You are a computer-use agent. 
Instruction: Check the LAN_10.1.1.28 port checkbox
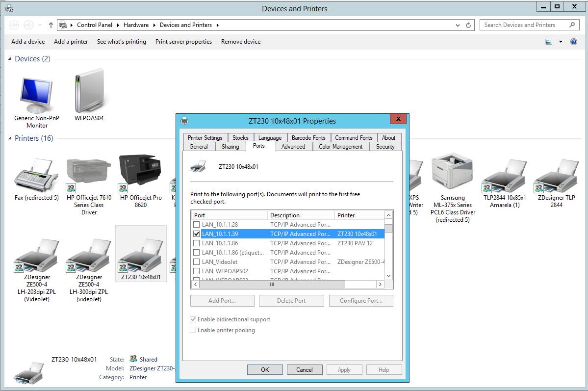(196, 224)
